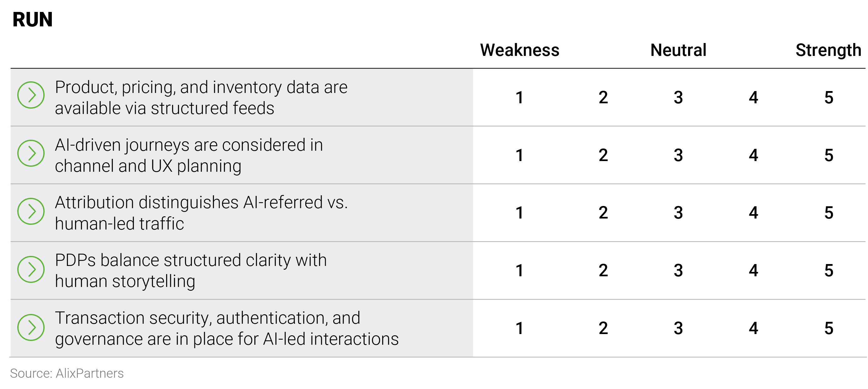868x389 pixels.
Task: Rate structured feeds row as 1
Action: (519, 98)
